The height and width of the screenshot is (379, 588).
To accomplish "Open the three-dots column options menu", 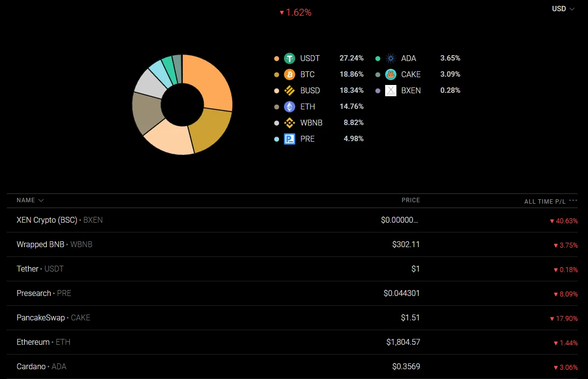I will [573, 201].
